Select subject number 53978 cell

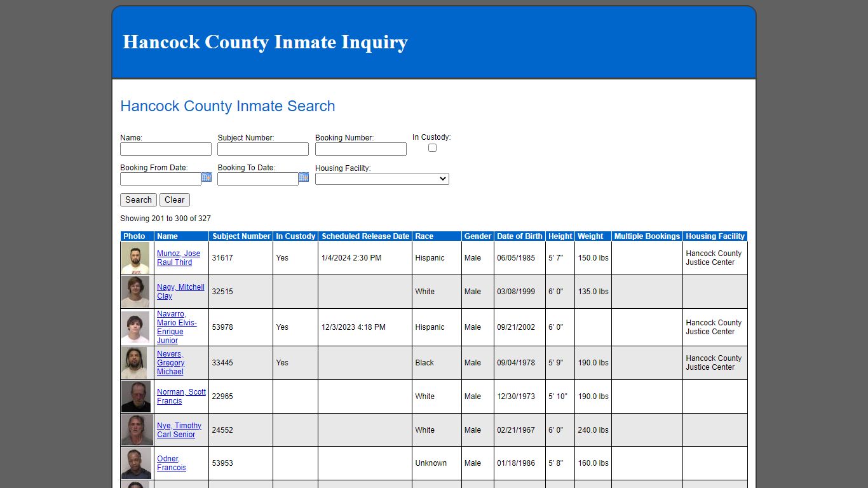click(241, 327)
